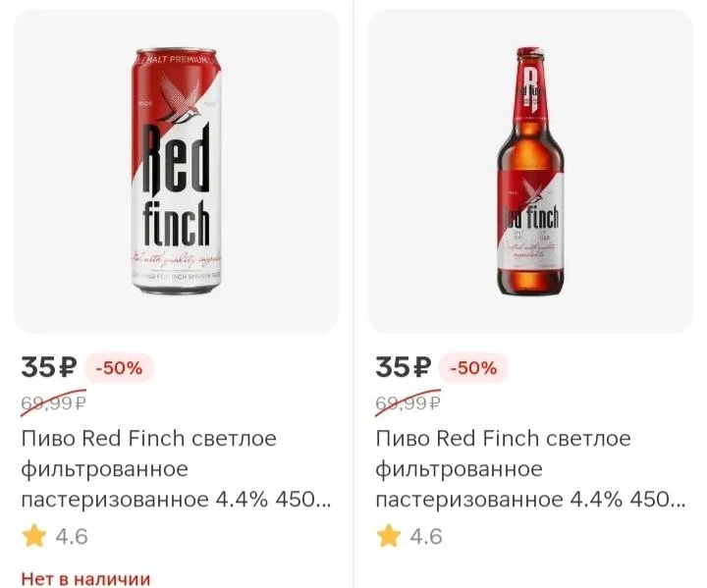The image size is (707, 588).
Task: Click 'пастеризованное 4.4% 450...' in the bottle description
Action: pos(530,500)
